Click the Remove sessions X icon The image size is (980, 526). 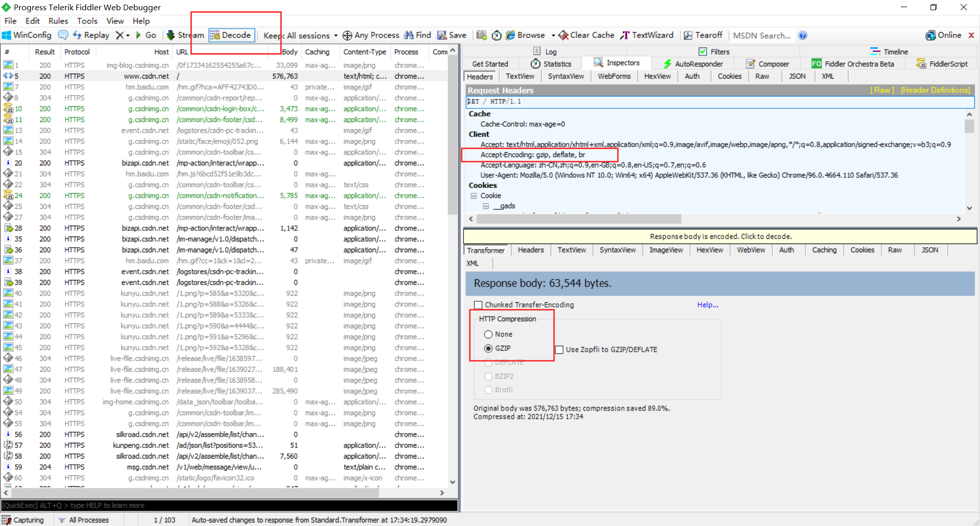(x=119, y=35)
